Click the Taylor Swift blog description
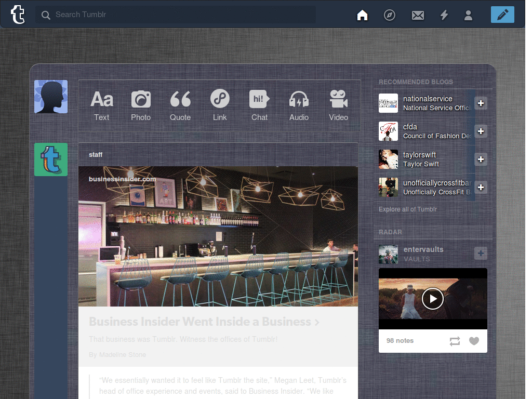532x399 pixels. pyautogui.click(x=421, y=164)
